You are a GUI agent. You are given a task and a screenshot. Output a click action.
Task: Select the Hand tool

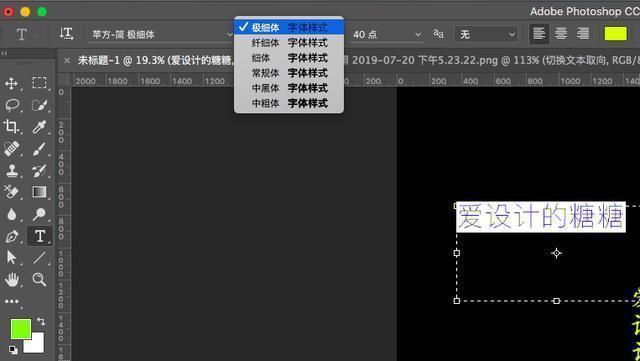(x=11, y=280)
